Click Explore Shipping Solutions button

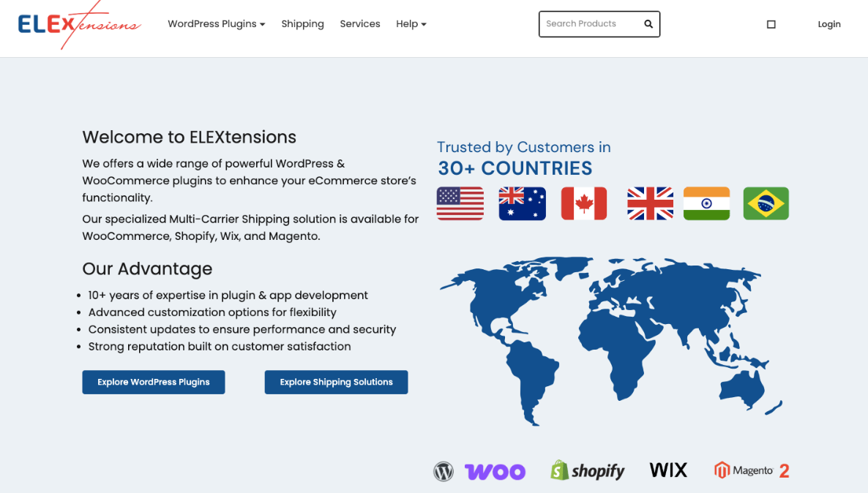click(336, 382)
